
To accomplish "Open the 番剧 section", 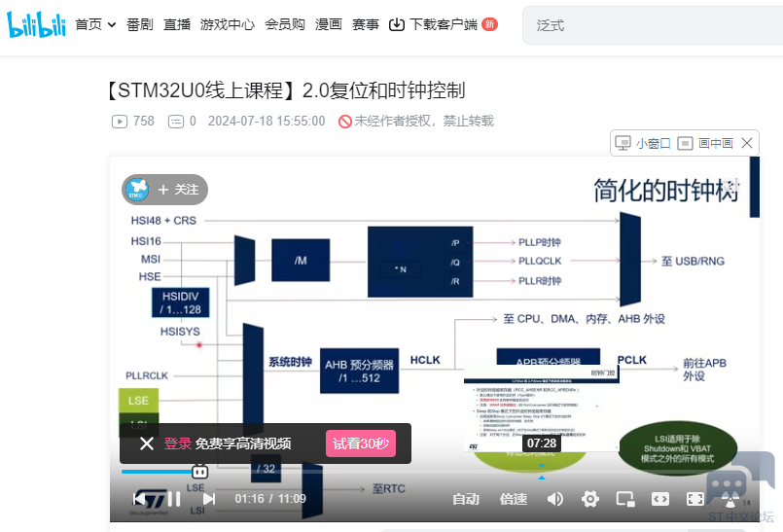I will (140, 24).
